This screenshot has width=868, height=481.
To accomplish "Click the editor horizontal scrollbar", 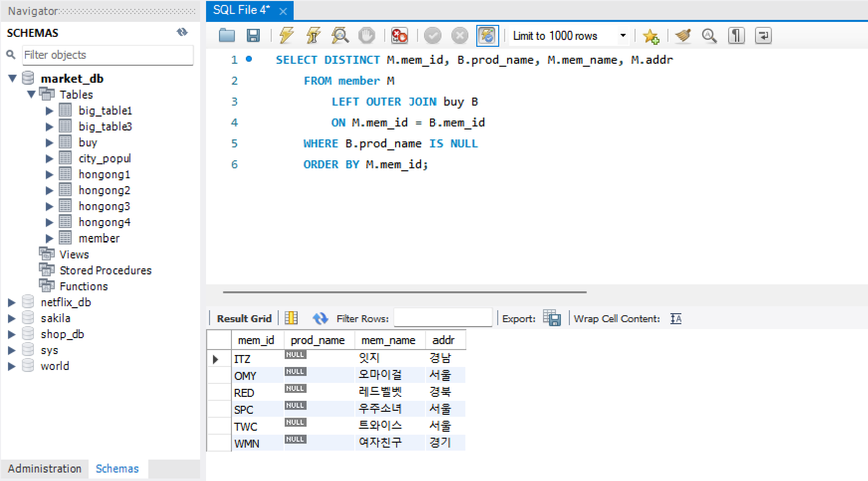I will click(x=405, y=292).
